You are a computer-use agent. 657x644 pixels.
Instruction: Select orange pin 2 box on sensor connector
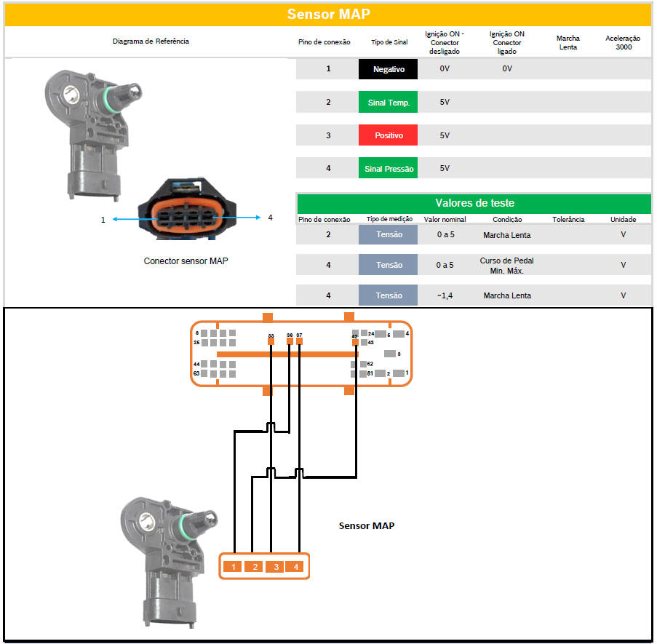(253, 567)
